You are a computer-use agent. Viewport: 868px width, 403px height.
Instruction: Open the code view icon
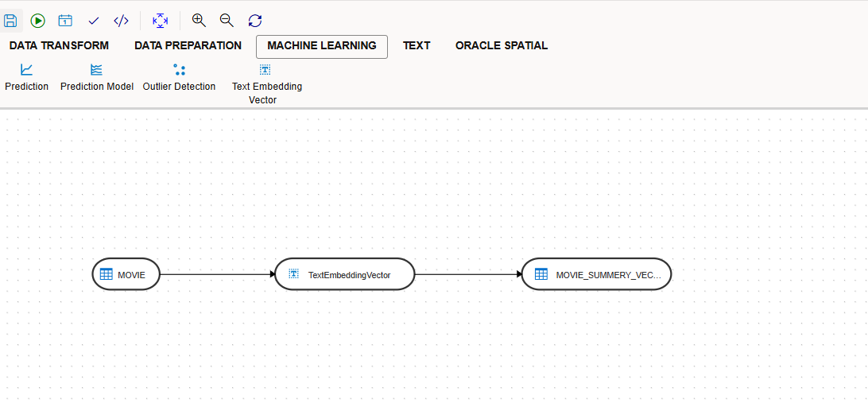pyautogui.click(x=121, y=21)
